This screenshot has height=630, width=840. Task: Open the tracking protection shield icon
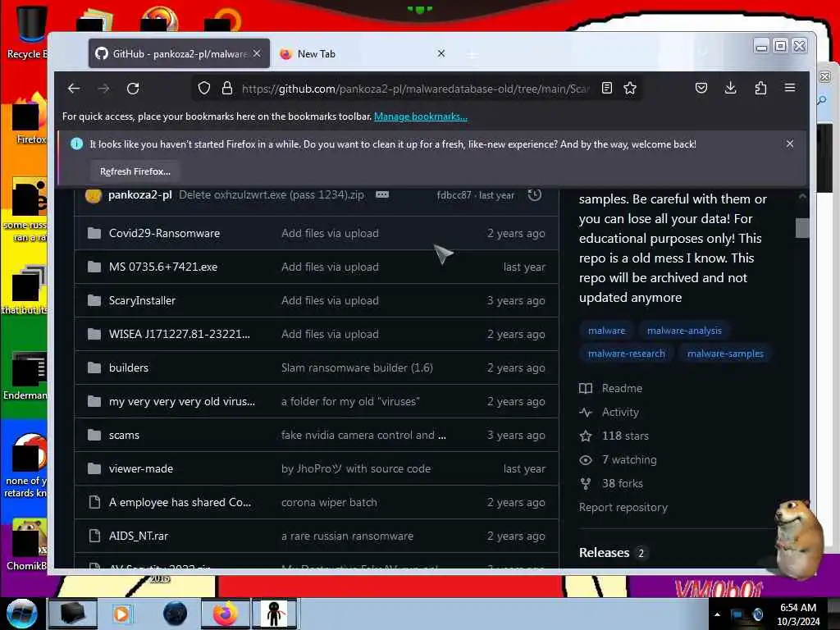pyautogui.click(x=203, y=88)
